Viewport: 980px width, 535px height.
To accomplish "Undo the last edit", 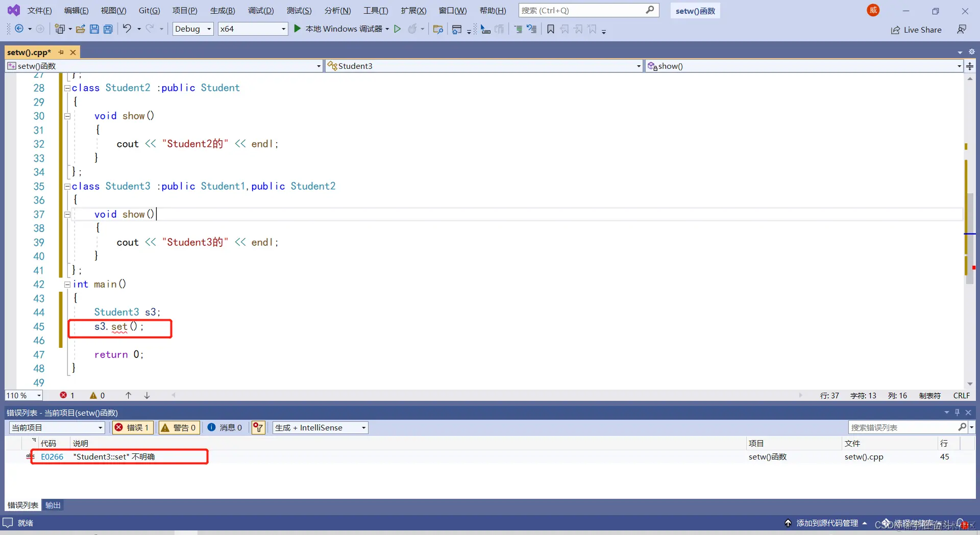I will [127, 29].
